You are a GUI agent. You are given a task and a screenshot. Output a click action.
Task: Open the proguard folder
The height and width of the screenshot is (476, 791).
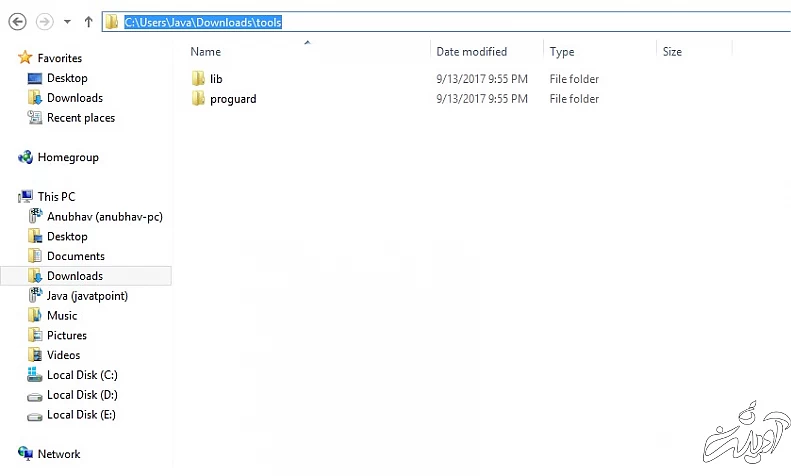point(232,98)
